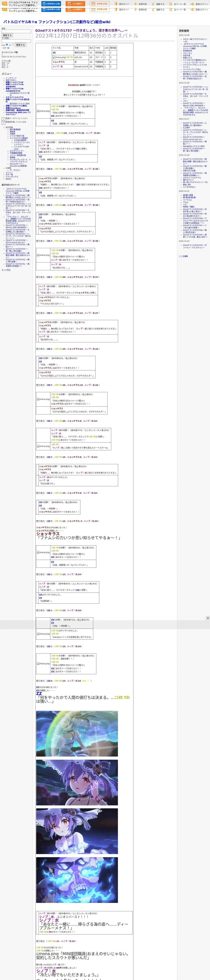Open メインキャラって何よ in update history
The height and width of the screenshot is (980, 210).
[192, 69]
